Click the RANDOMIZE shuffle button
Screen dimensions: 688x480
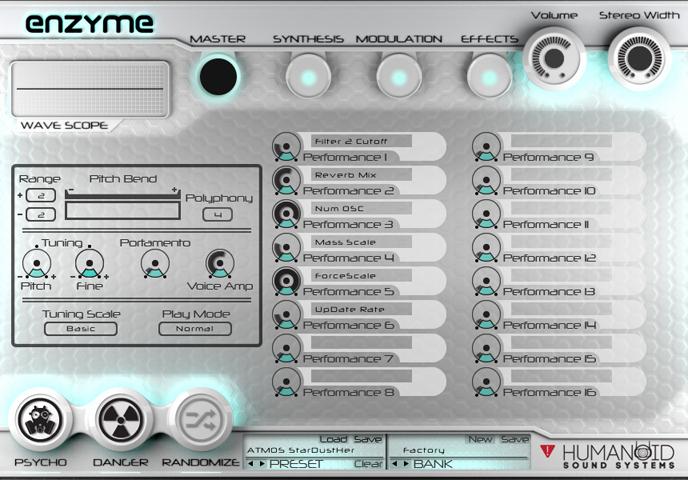click(x=201, y=420)
